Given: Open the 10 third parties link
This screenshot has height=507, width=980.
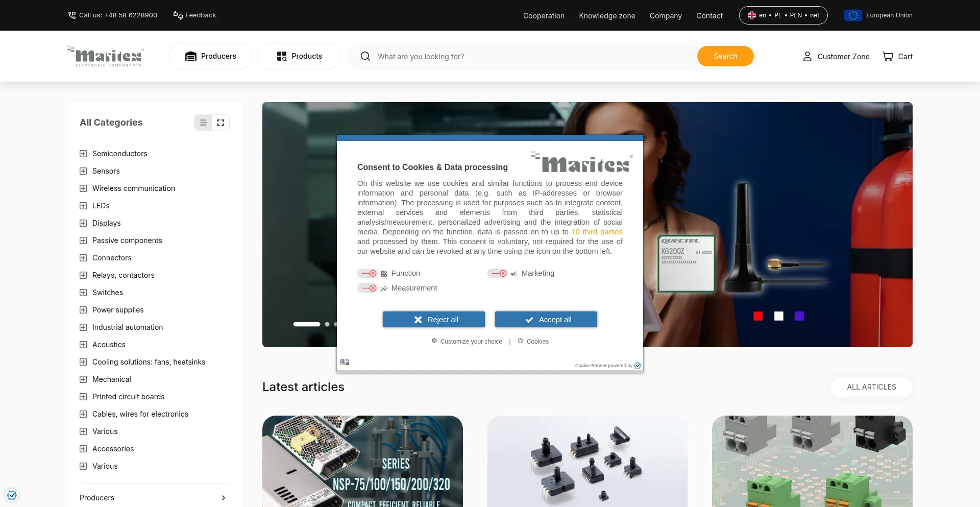Looking at the screenshot, I should point(597,232).
